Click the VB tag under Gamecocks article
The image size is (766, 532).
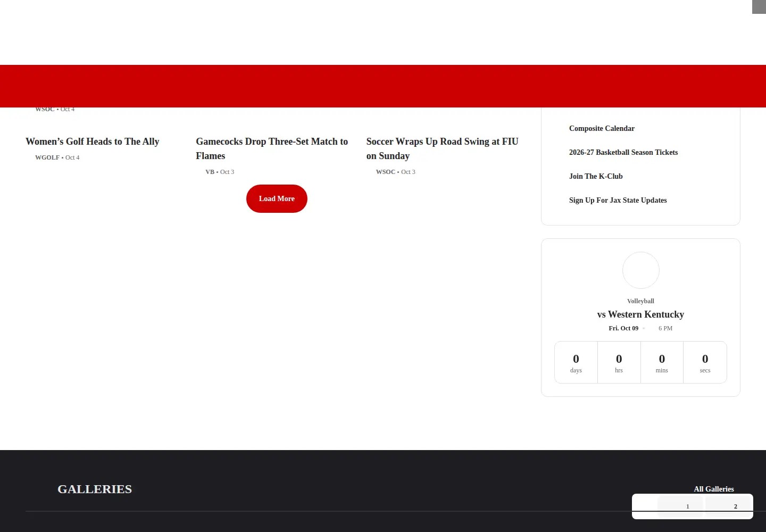click(210, 172)
